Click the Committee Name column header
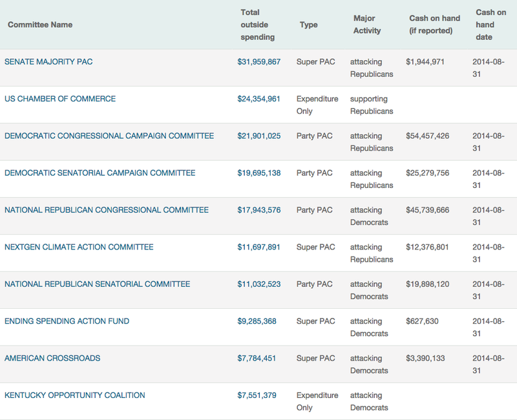The image size is (517, 420). tap(40, 25)
